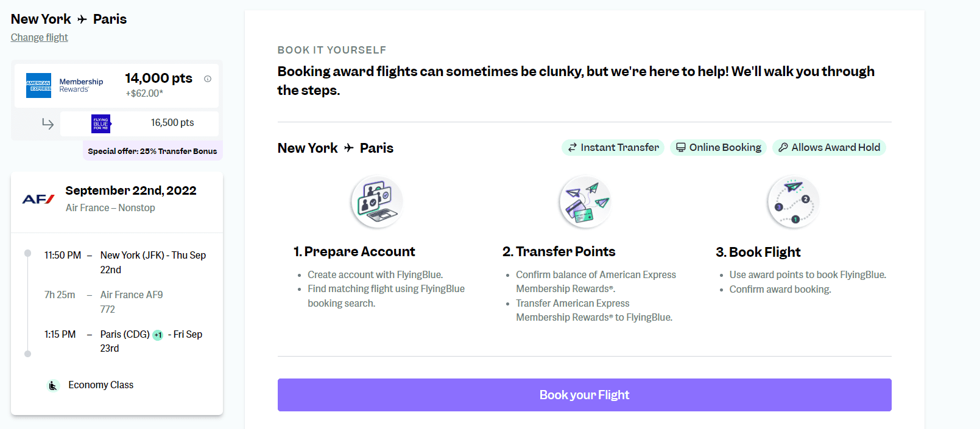Viewport: 980px width, 429px height.
Task: Click the Instant Transfer badge
Action: point(613,147)
